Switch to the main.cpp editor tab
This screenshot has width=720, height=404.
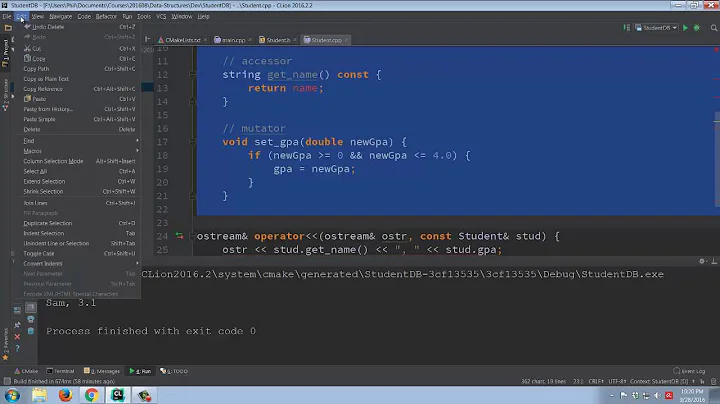[x=233, y=40]
